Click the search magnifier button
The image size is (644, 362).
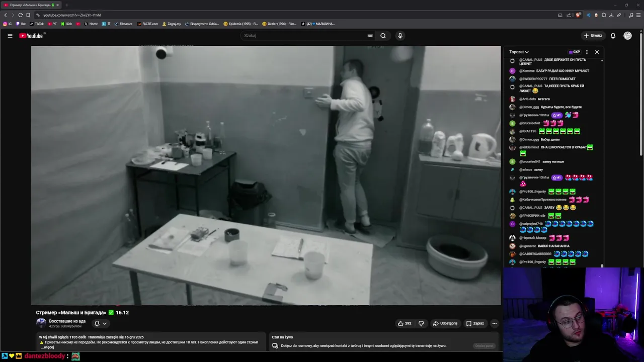383,36
